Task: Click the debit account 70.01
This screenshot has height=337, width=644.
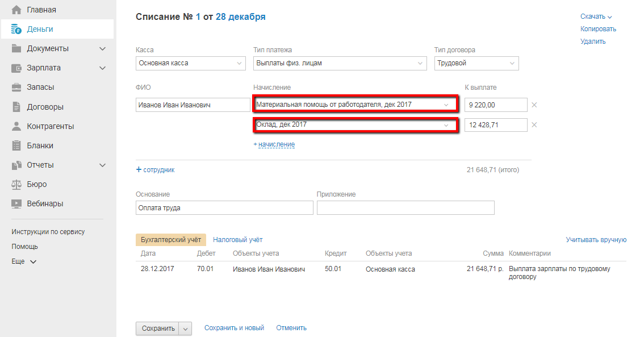Action: point(205,269)
